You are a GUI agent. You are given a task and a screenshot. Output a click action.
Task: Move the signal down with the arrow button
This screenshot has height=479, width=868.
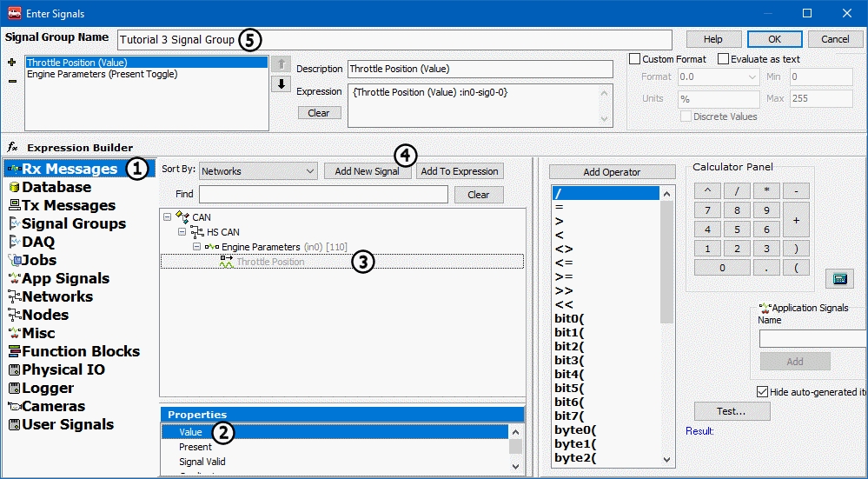click(x=281, y=84)
